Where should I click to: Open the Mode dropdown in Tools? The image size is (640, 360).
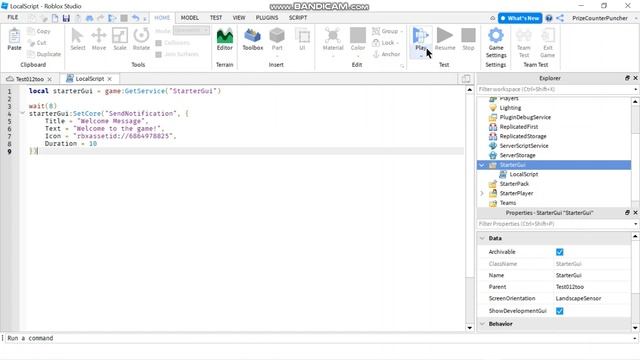[191, 31]
